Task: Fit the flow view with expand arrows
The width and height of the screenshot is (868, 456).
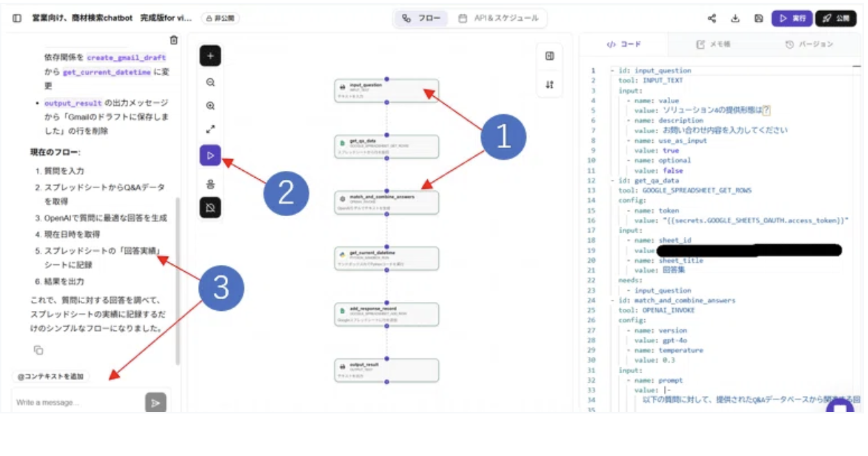Action: [210, 129]
